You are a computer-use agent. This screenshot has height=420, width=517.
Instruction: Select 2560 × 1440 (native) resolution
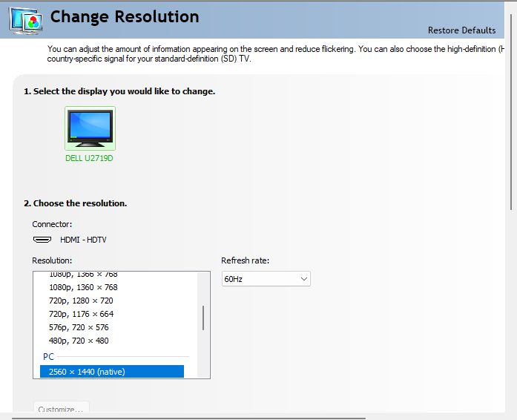(112, 372)
